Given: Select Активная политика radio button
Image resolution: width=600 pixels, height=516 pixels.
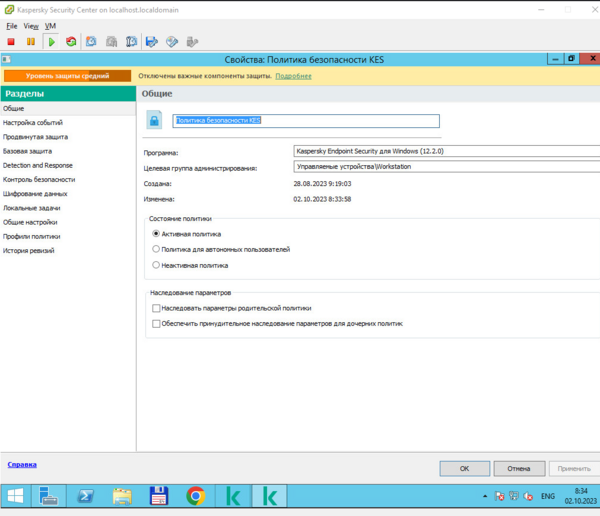Looking at the screenshot, I should tap(156, 234).
